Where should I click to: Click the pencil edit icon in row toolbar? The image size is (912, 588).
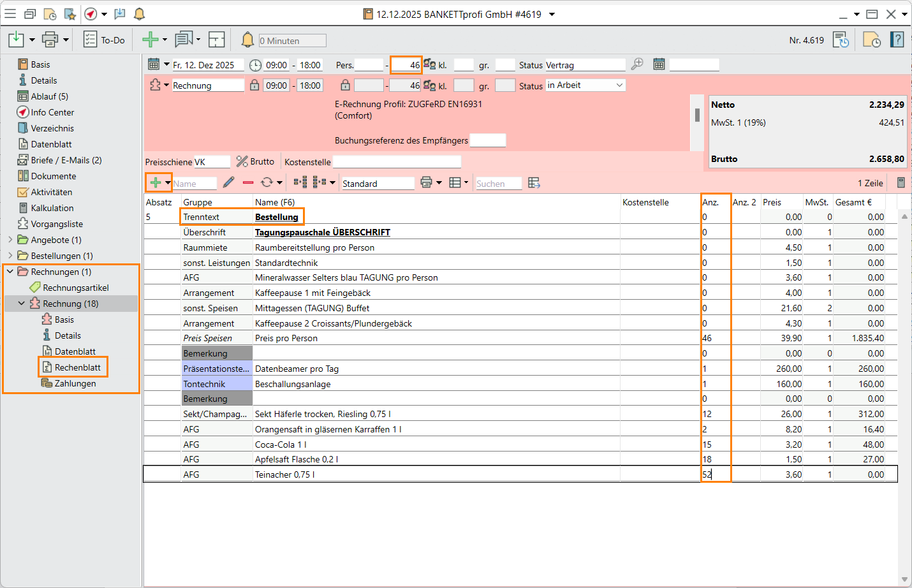pyautogui.click(x=229, y=183)
